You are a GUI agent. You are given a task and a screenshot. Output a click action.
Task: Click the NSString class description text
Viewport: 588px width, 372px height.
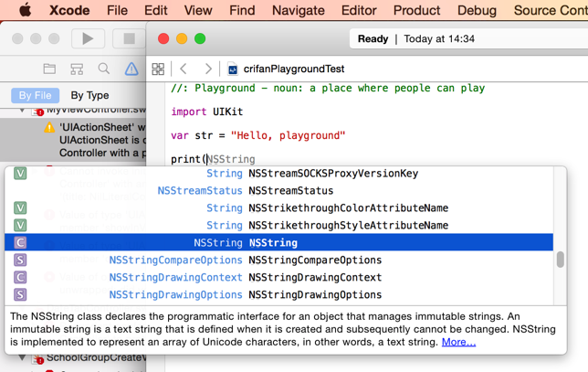283,329
